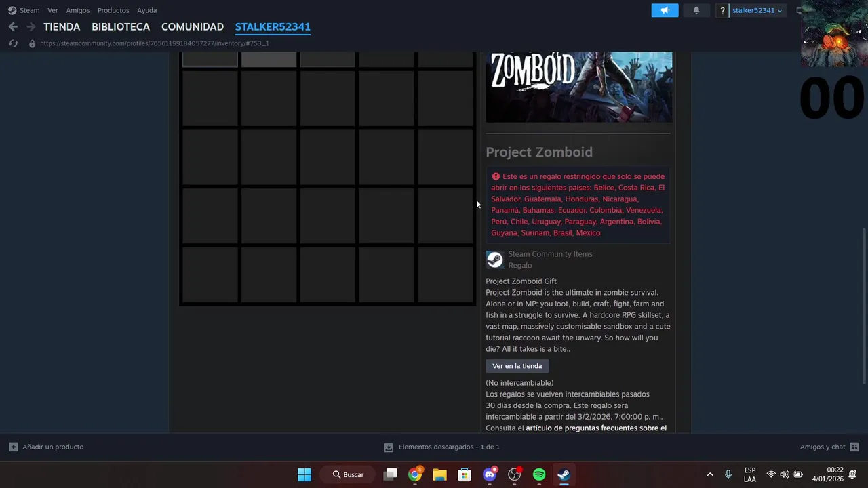The height and width of the screenshot is (488, 868).
Task: Open the Windows Start menu
Action: tap(304, 474)
